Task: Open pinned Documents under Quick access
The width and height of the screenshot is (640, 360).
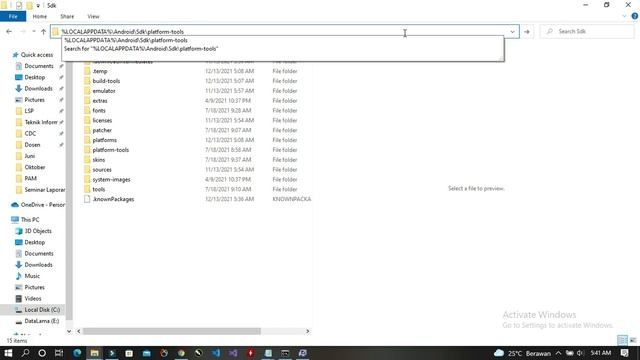Action: [x=39, y=66]
